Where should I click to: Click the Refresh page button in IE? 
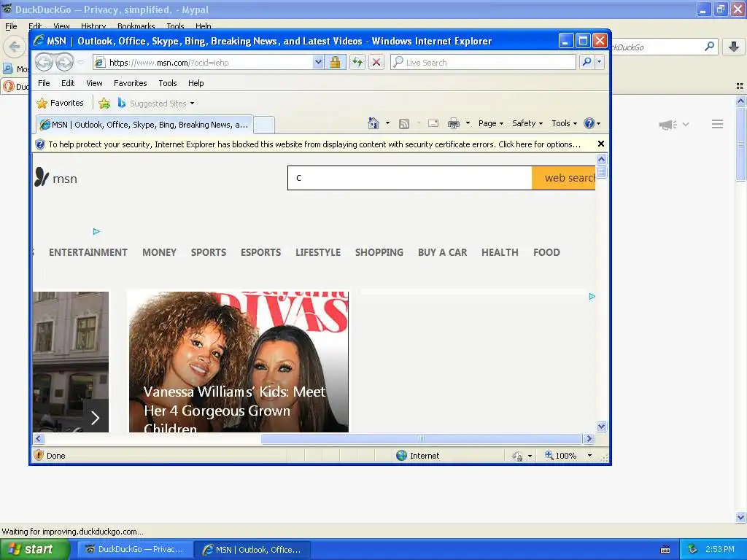(x=357, y=63)
